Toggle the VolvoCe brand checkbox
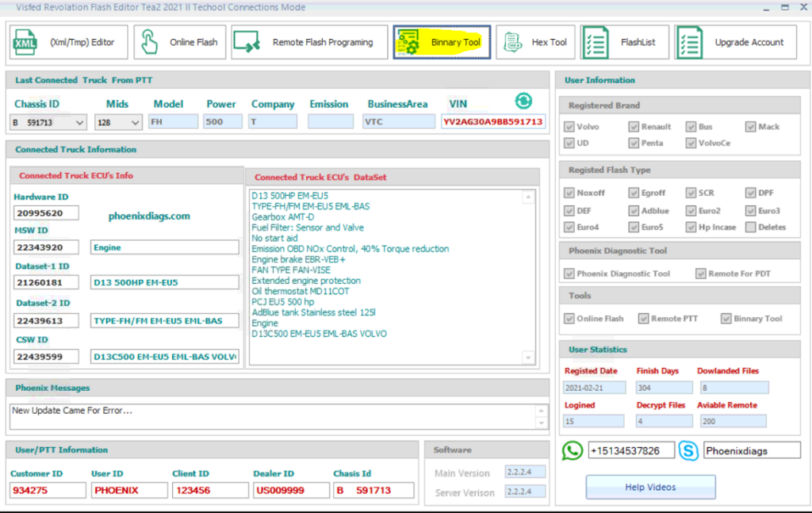This screenshot has width=812, height=513. coord(691,143)
